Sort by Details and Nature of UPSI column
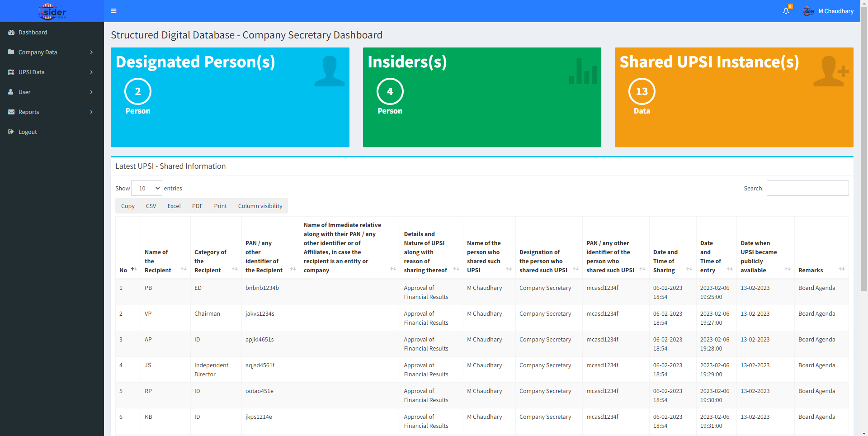The width and height of the screenshot is (868, 436). point(456,270)
